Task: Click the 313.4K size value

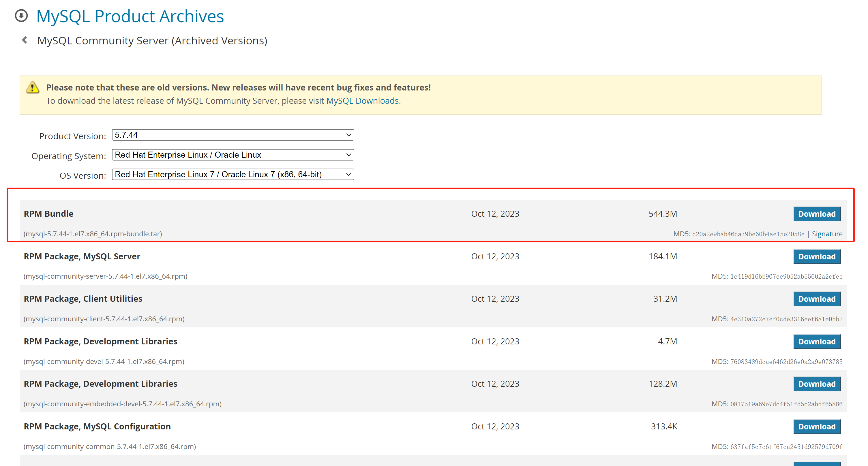Action: 664,426
